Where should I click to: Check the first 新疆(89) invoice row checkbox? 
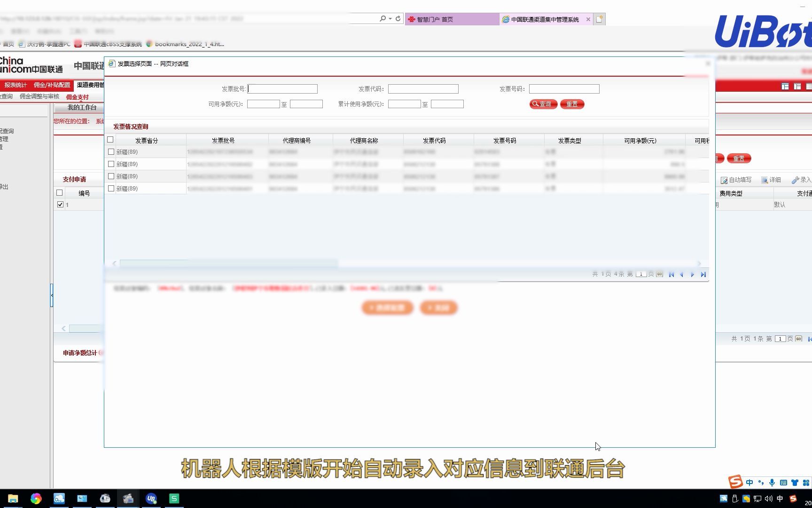pyautogui.click(x=110, y=151)
